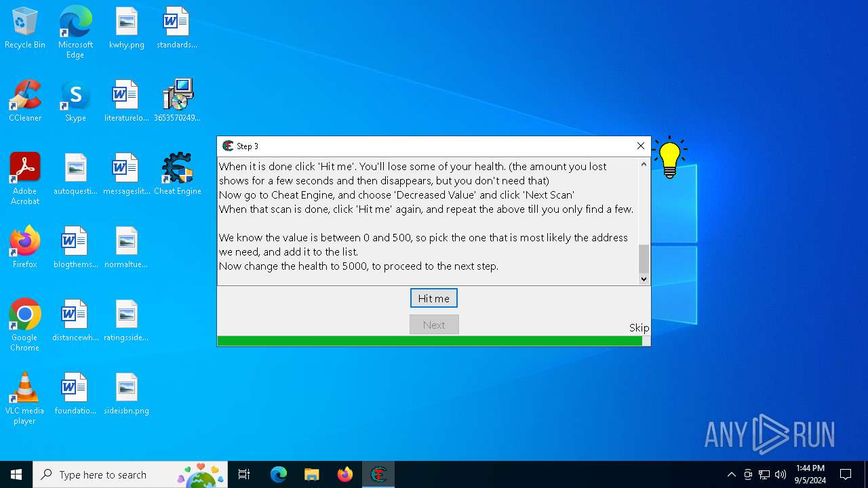The width and height of the screenshot is (868, 488).
Task: Click the volume icon in system tray
Action: [x=781, y=474]
